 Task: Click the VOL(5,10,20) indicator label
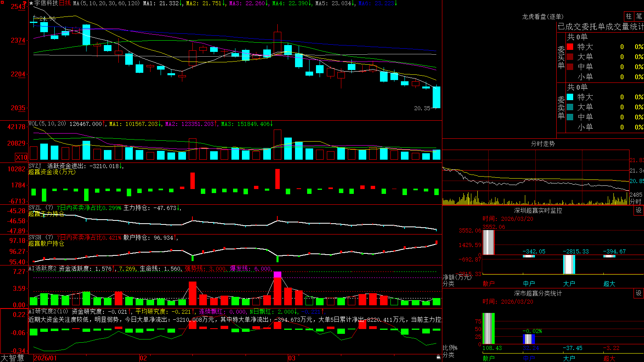coord(47,123)
